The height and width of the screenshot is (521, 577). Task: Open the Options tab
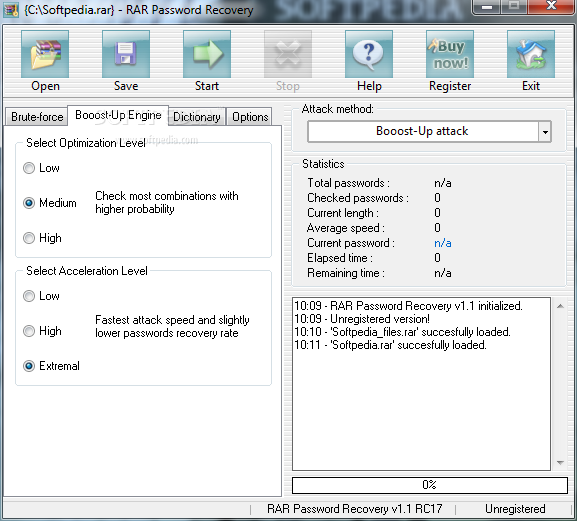pos(250,117)
